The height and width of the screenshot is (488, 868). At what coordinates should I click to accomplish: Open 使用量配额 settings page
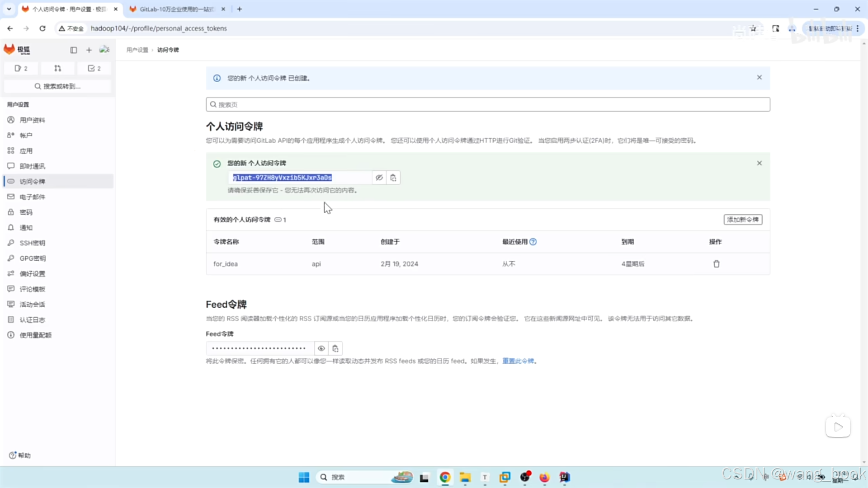click(x=58, y=335)
